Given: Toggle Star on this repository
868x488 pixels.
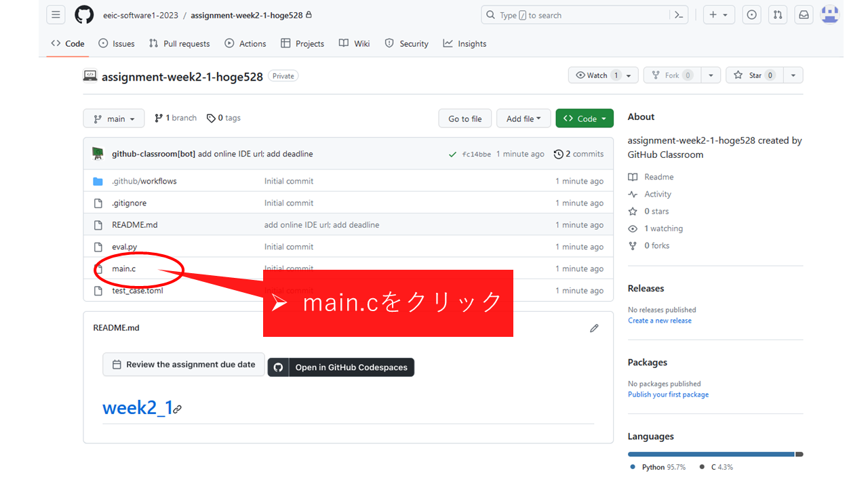Looking at the screenshot, I should tap(755, 75).
